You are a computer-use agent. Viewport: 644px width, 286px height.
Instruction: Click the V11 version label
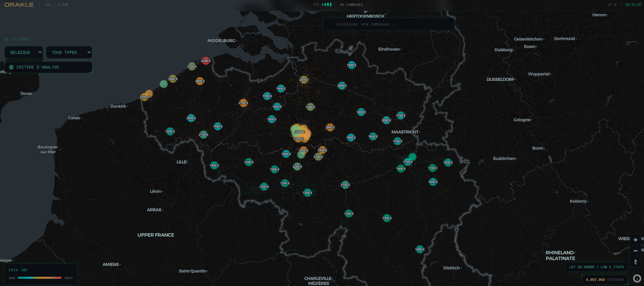(x=48, y=5)
